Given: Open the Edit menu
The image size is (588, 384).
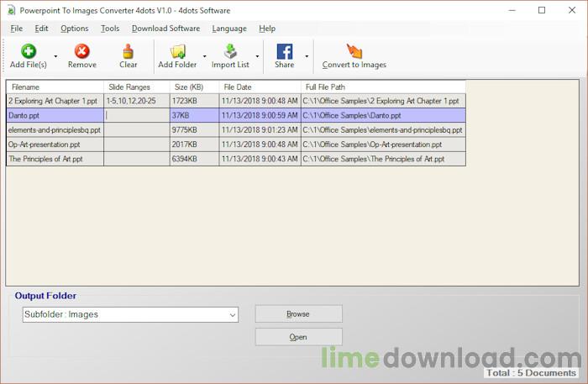Looking at the screenshot, I should (41, 29).
